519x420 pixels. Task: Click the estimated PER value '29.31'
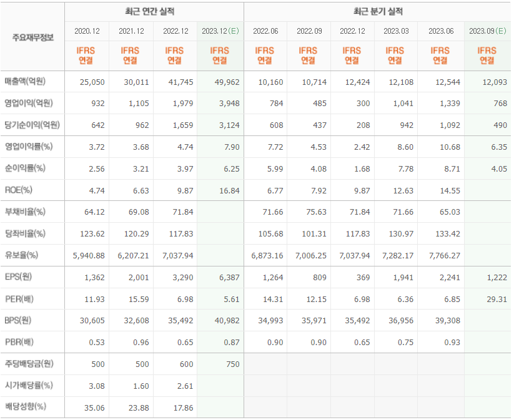click(x=497, y=300)
